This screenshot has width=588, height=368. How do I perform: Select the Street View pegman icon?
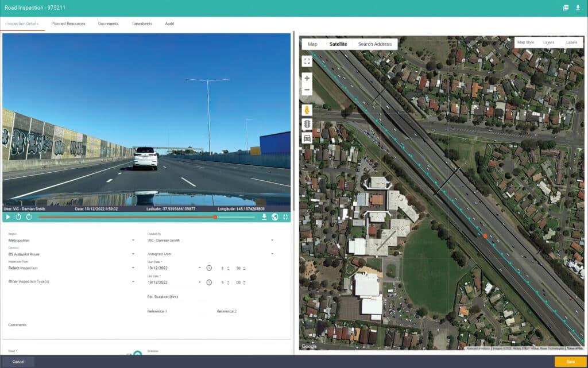307,110
